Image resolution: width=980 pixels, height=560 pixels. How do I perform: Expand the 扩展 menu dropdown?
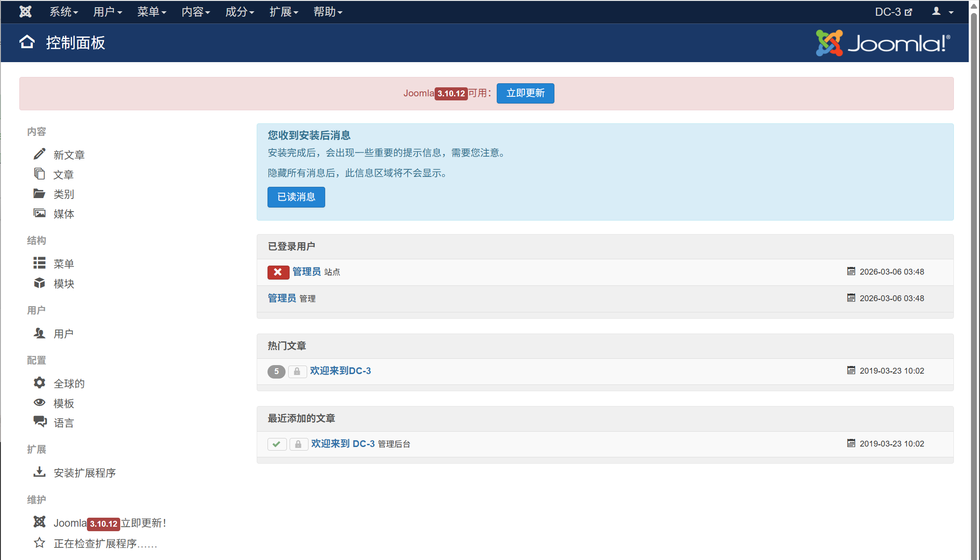tap(283, 12)
